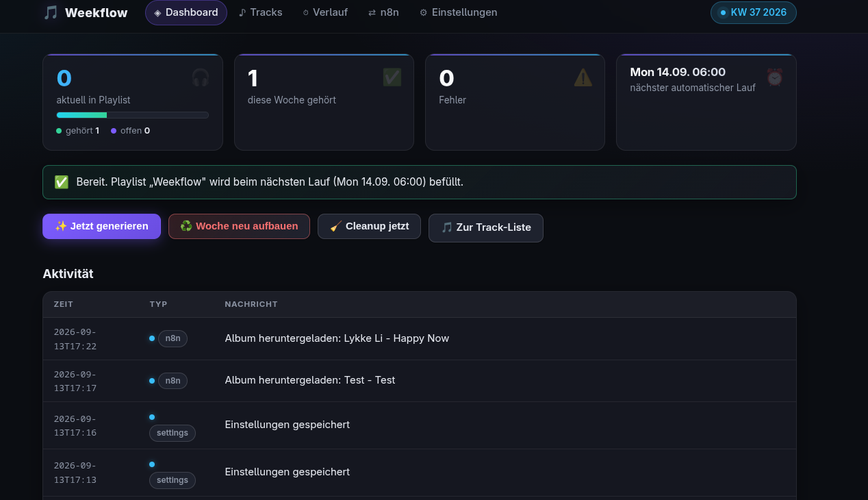Select 'Album heruntergeladen: Lykke Li - Happy Now' message
Viewport: 868px width, 500px height.
click(337, 338)
